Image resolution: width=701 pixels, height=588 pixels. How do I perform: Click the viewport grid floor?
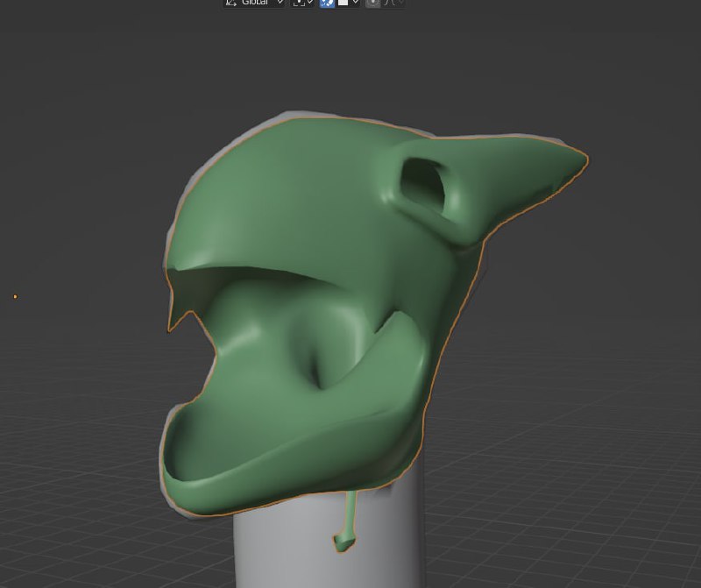570,491
